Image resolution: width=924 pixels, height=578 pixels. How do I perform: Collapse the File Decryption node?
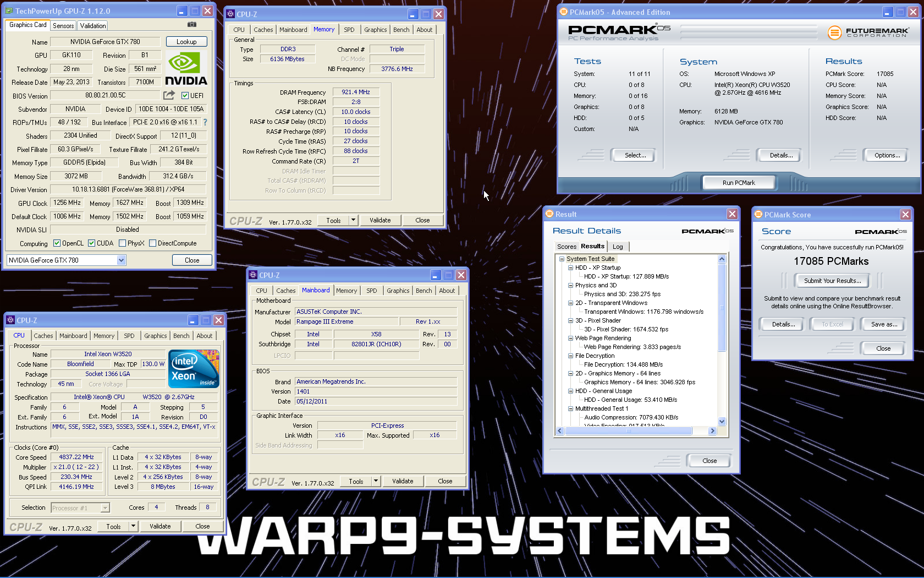point(570,356)
